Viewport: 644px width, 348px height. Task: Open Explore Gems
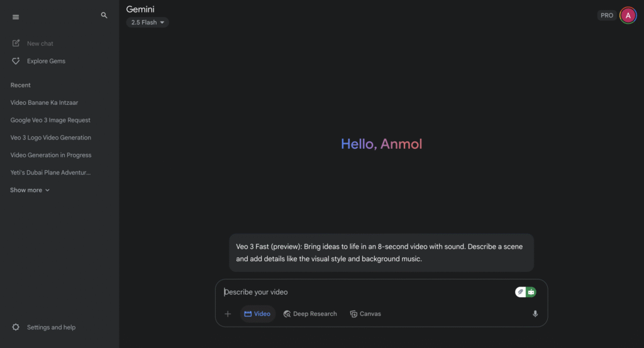38,61
